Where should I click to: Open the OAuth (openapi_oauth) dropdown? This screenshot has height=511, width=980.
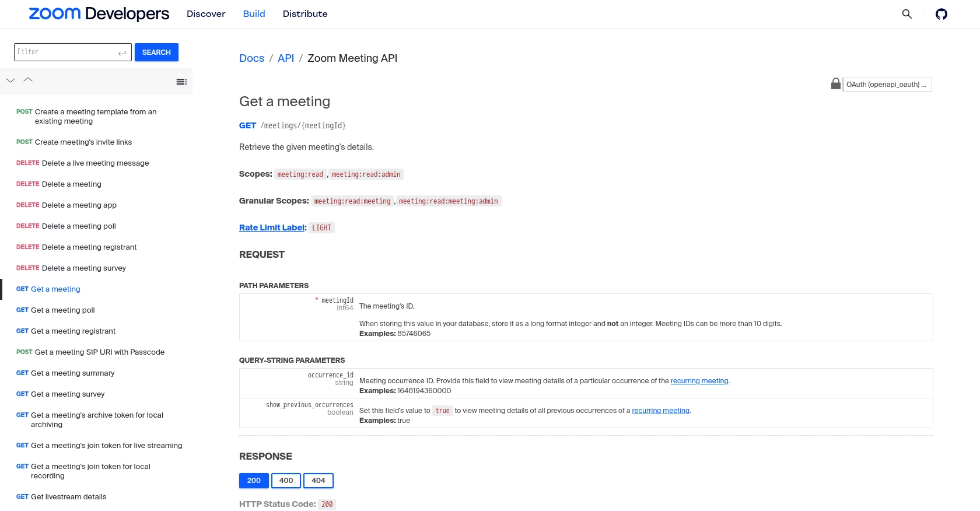(887, 85)
